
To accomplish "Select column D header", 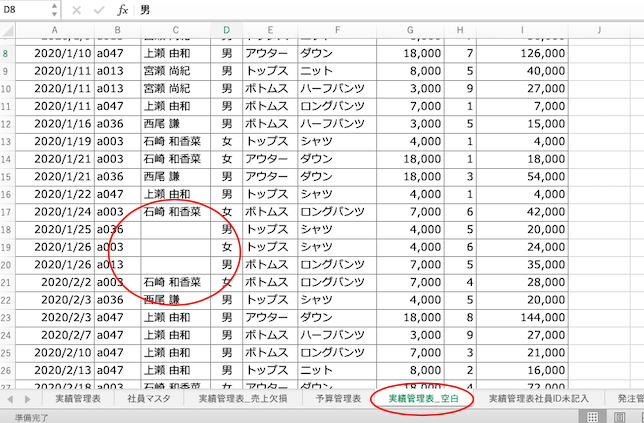I will tap(227, 31).
